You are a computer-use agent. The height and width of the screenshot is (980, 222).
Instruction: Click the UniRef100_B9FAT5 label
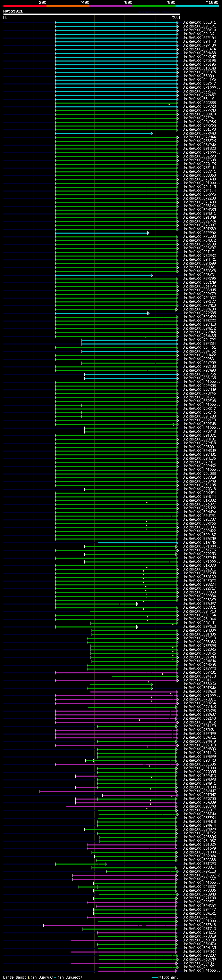(x=199, y=72)
